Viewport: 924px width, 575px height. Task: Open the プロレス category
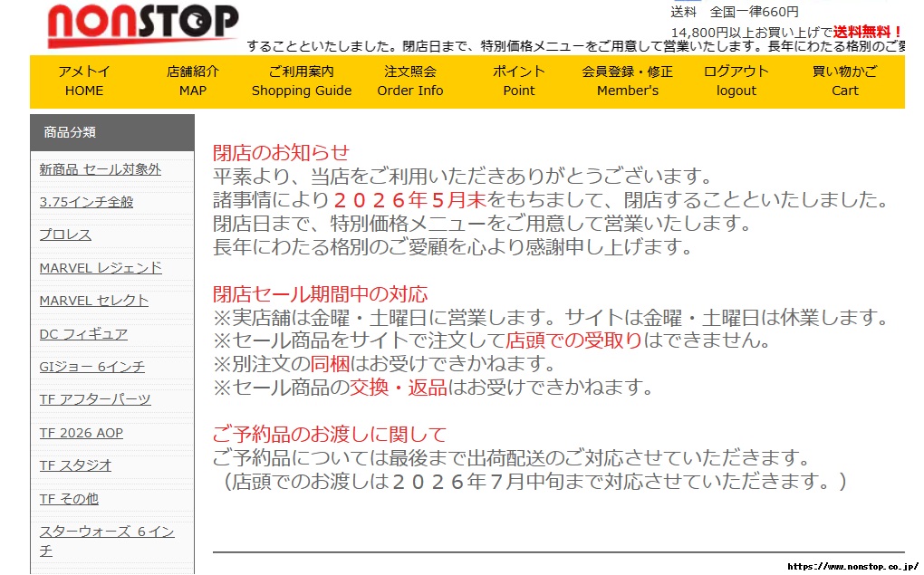coord(65,235)
